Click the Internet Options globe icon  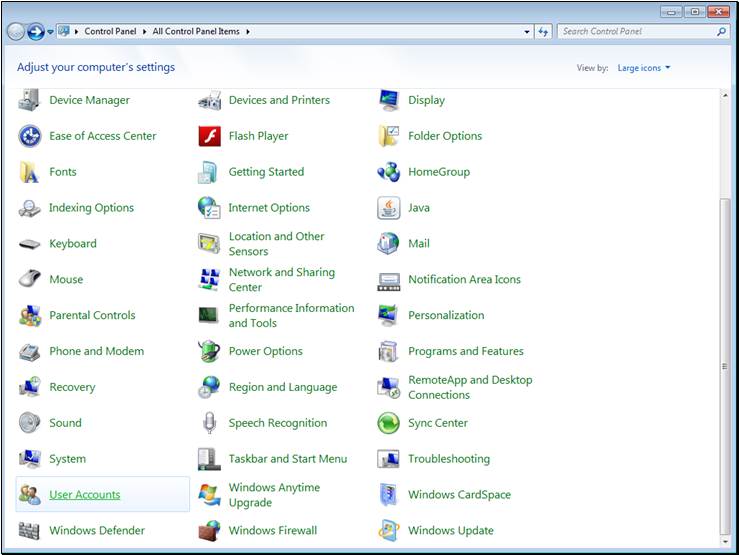coord(209,208)
